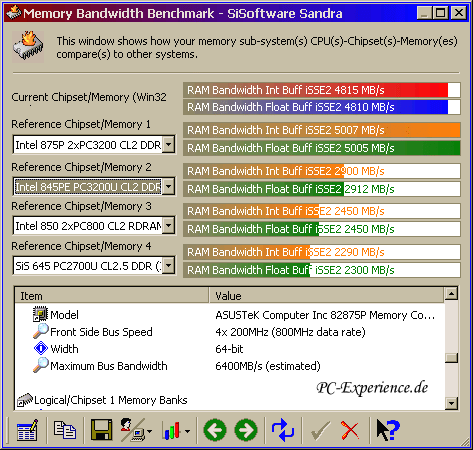
Task: Click the Reference Chipset/Memory 3 label
Action: click(81, 206)
